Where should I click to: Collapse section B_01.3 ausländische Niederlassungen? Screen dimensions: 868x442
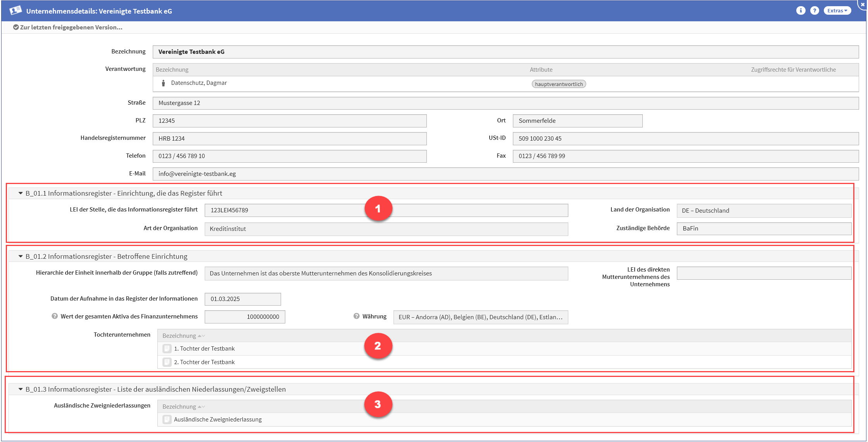pos(21,389)
